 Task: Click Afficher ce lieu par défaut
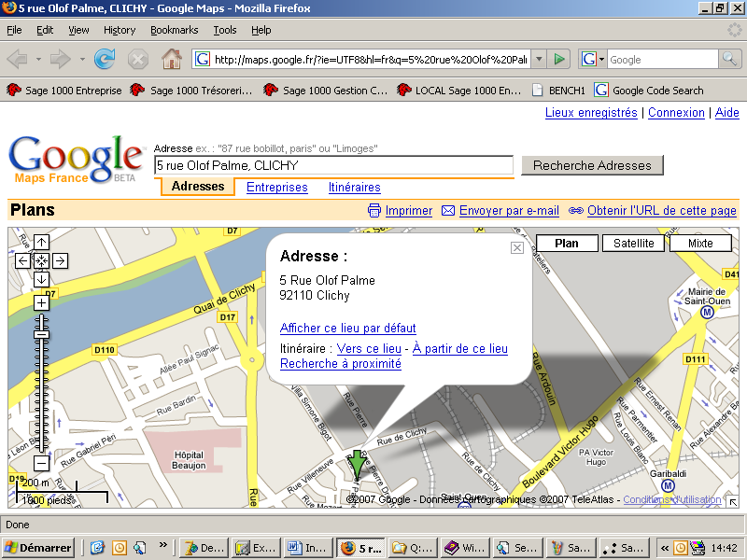point(347,329)
